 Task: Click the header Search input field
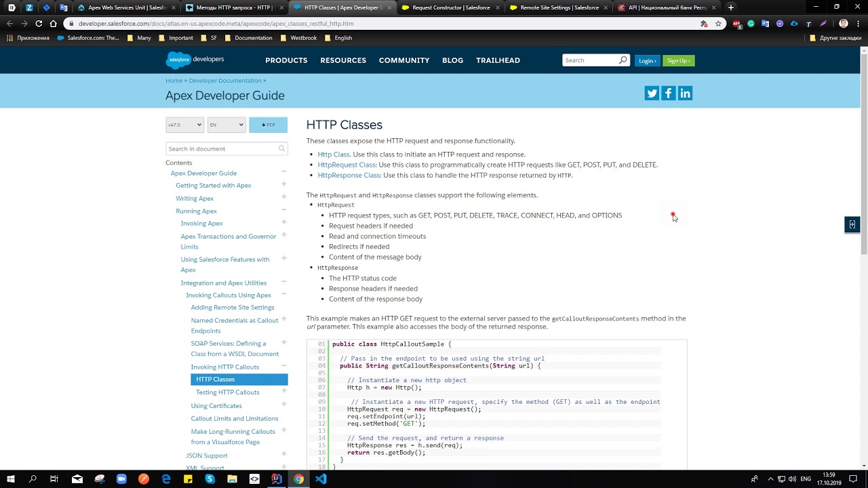click(590, 60)
